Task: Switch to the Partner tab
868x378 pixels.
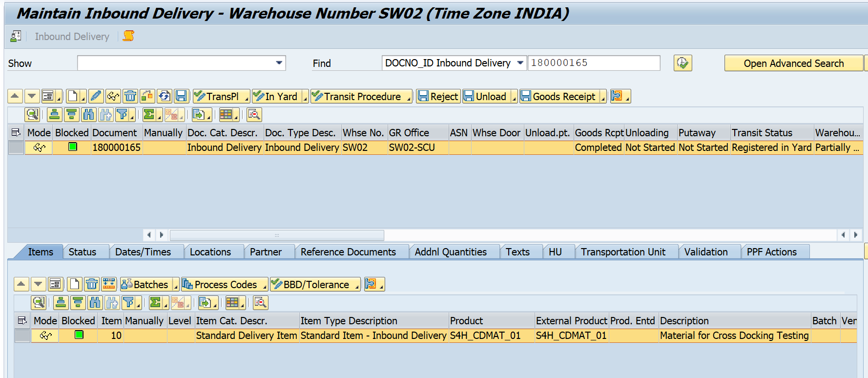Action: coord(266,252)
